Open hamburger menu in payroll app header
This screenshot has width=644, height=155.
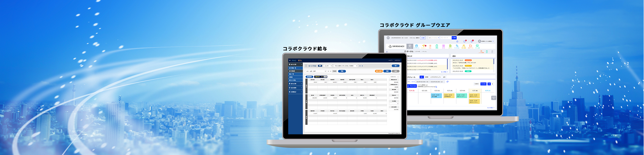[290, 60]
